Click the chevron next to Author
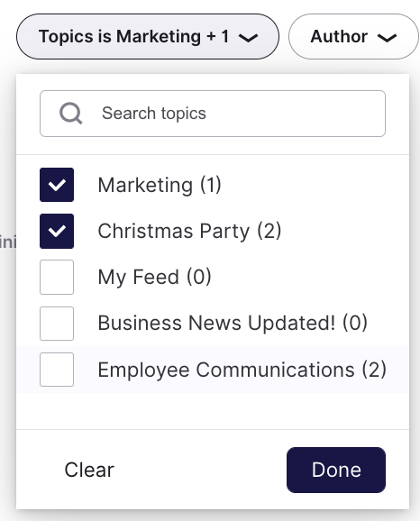This screenshot has height=521, width=420. pyautogui.click(x=388, y=38)
